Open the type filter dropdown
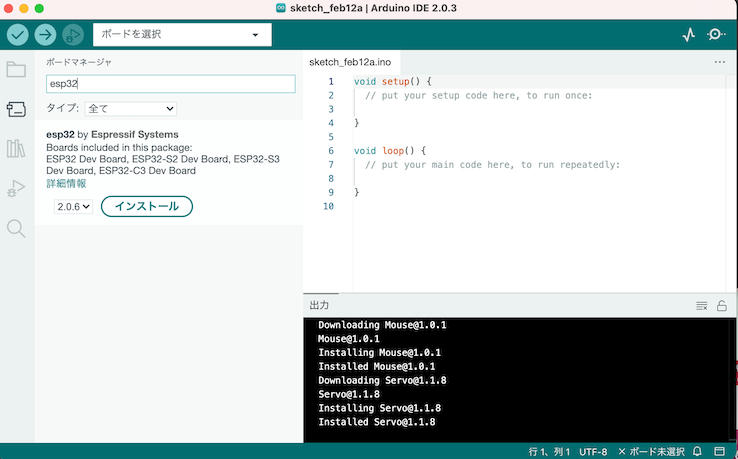This screenshot has height=459, width=738. (130, 109)
